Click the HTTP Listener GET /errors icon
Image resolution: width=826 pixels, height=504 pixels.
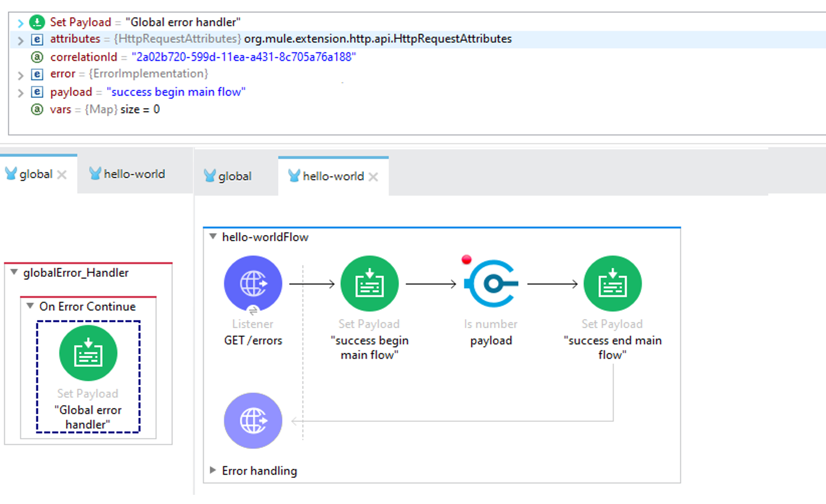[253, 283]
